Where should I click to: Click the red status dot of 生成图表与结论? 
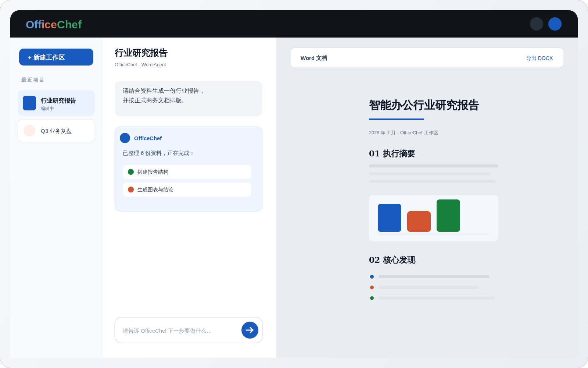(x=131, y=190)
